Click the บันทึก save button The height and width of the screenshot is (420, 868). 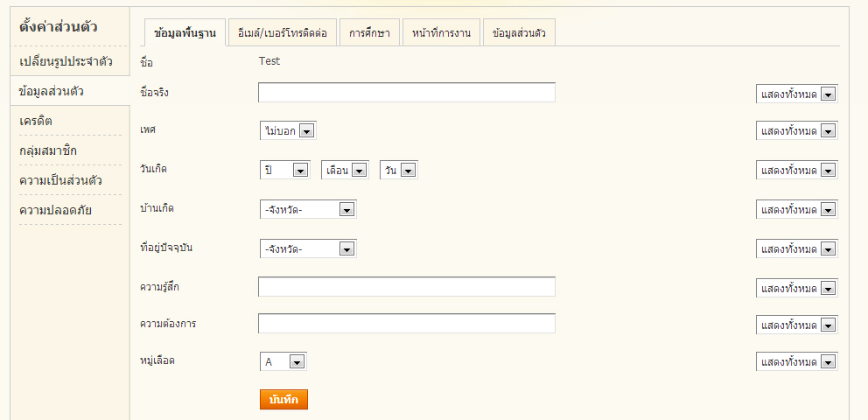point(283,400)
